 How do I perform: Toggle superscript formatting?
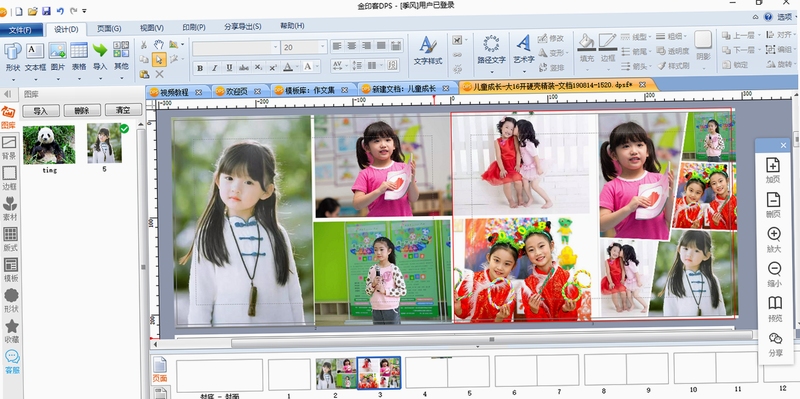click(273, 67)
